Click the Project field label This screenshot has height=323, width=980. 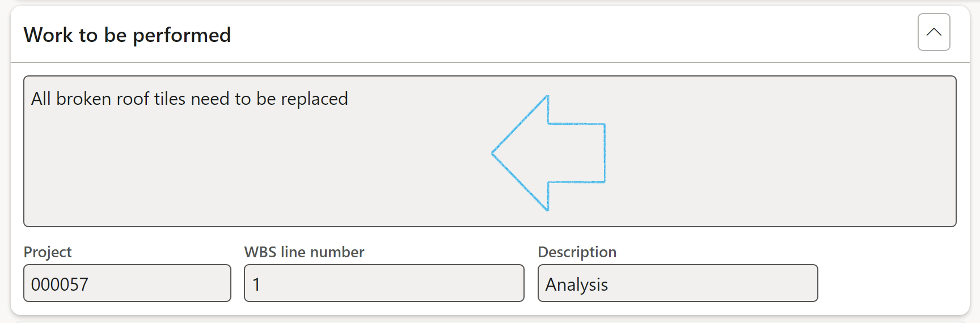pyautogui.click(x=48, y=252)
